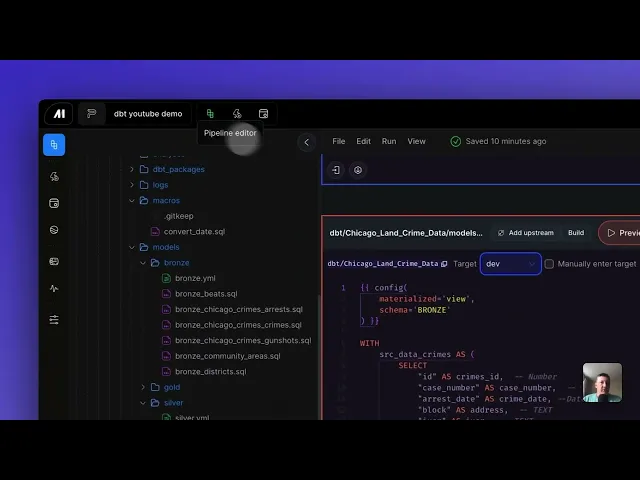640x480 pixels.
Task: Open the project icon beside dbt youtube demo
Action: point(91,113)
